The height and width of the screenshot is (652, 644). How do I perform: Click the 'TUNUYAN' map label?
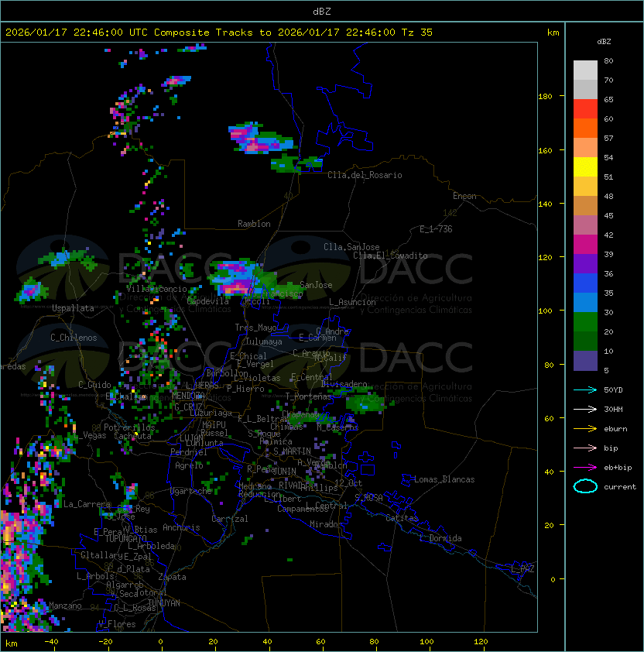pyautogui.click(x=164, y=603)
